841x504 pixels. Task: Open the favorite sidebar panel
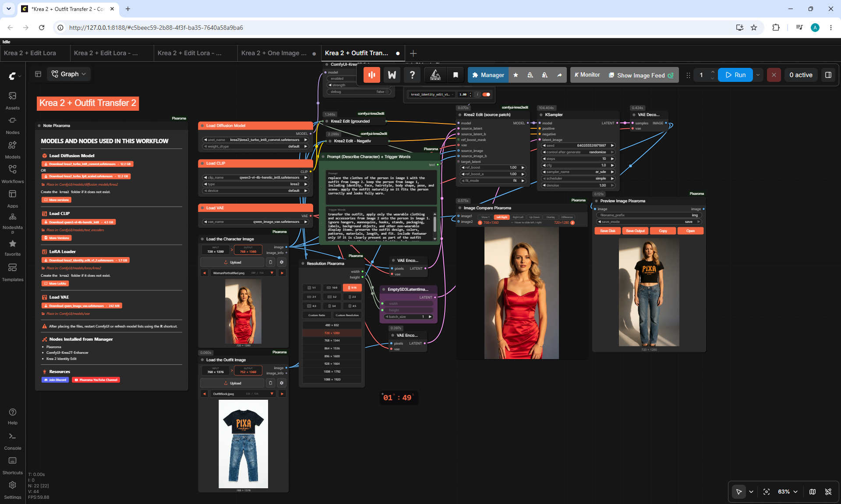[12, 248]
